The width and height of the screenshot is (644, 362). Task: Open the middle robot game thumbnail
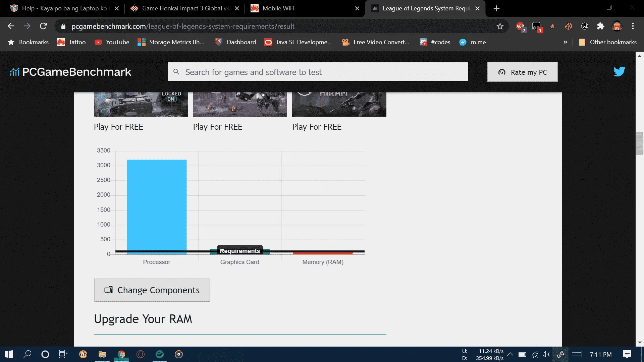(x=240, y=104)
